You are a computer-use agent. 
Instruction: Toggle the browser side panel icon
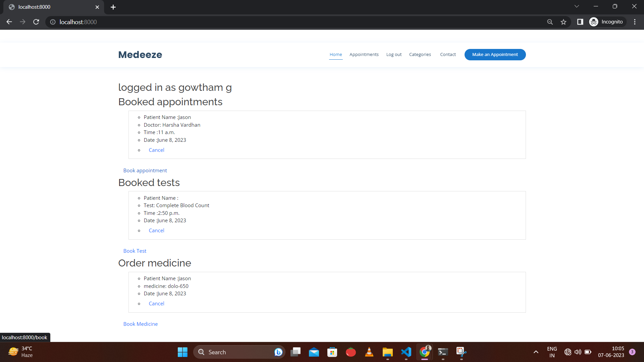tap(580, 22)
